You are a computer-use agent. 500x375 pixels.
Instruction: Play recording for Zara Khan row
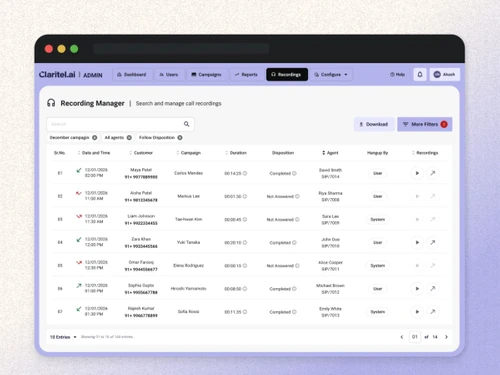pos(417,242)
